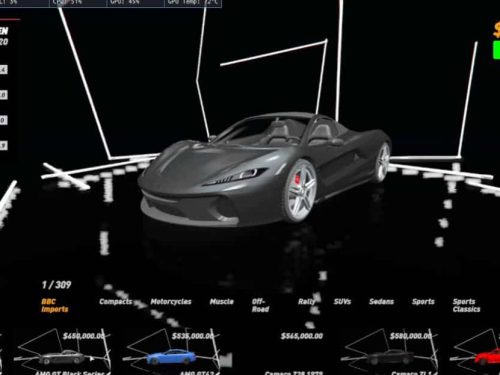
Task: Click the 1 / 309 vehicle counter
Action: tap(56, 285)
